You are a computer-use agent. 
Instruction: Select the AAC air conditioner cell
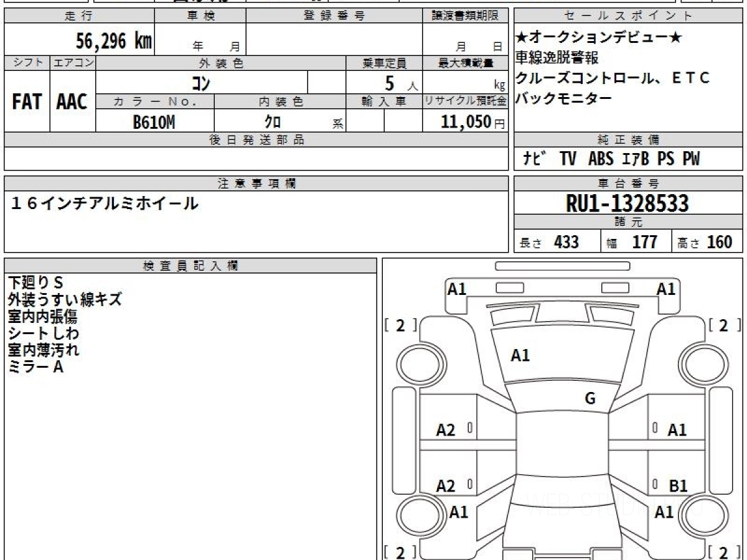click(x=72, y=102)
